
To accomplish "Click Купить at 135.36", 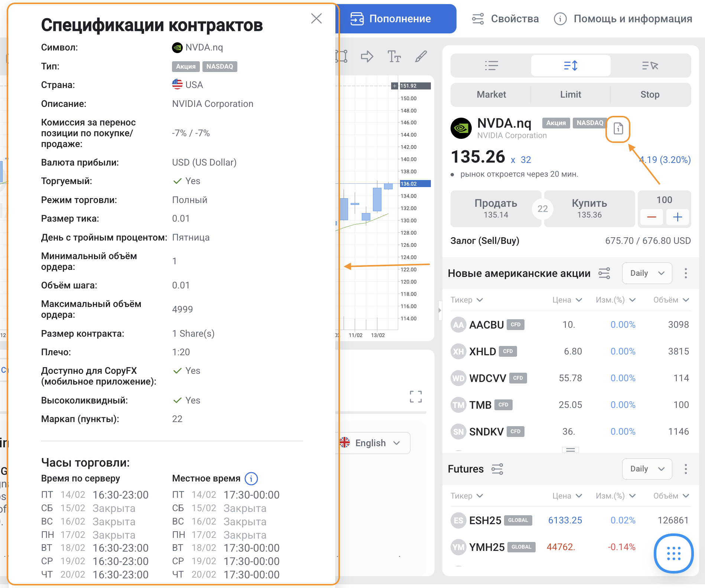I will pyautogui.click(x=589, y=209).
